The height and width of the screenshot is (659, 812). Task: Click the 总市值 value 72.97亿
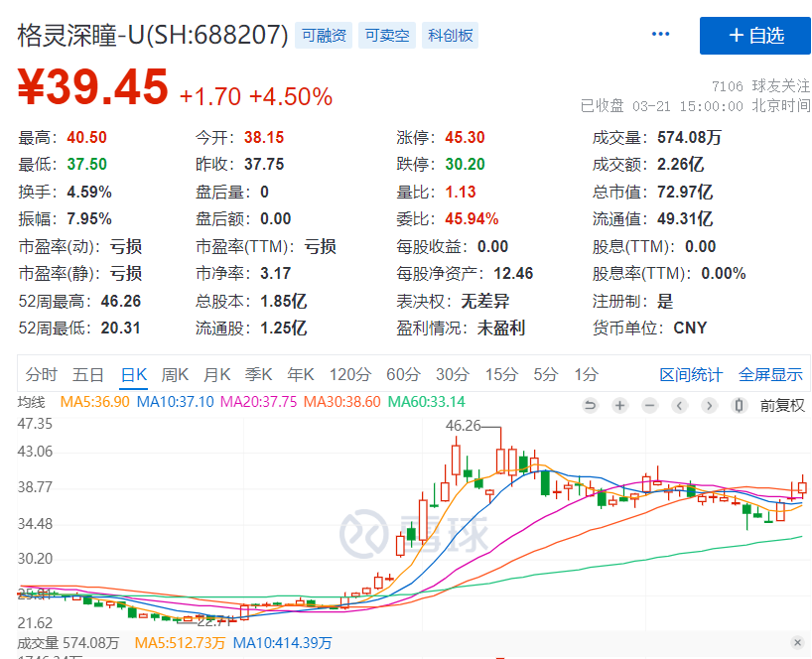pos(685,192)
